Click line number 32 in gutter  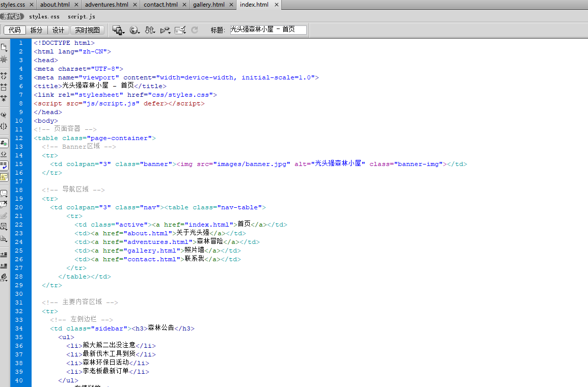(19, 311)
